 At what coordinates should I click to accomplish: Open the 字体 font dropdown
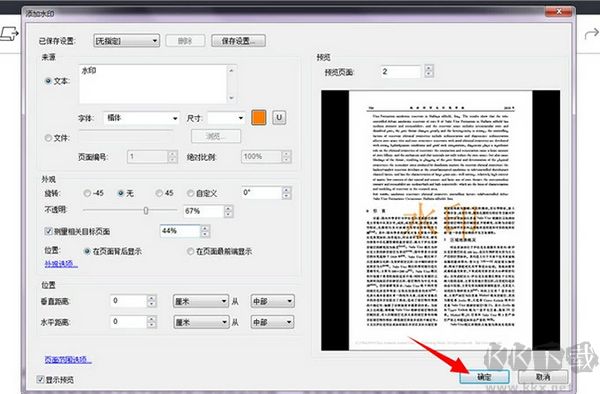[142, 118]
